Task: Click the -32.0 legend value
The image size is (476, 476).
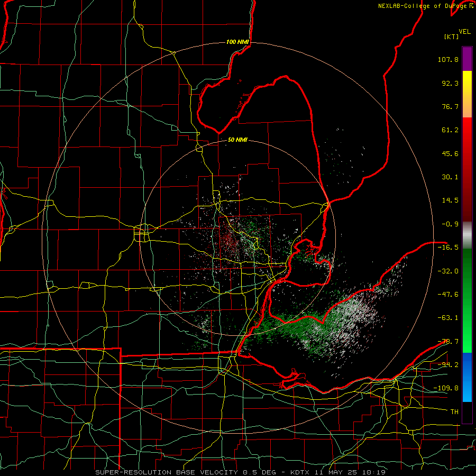Action: pyautogui.click(x=448, y=271)
